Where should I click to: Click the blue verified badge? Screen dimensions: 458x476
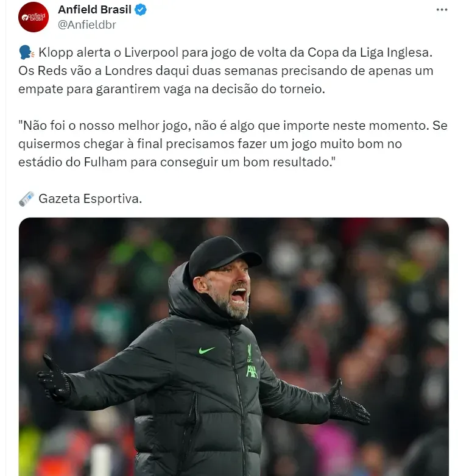[x=141, y=10]
